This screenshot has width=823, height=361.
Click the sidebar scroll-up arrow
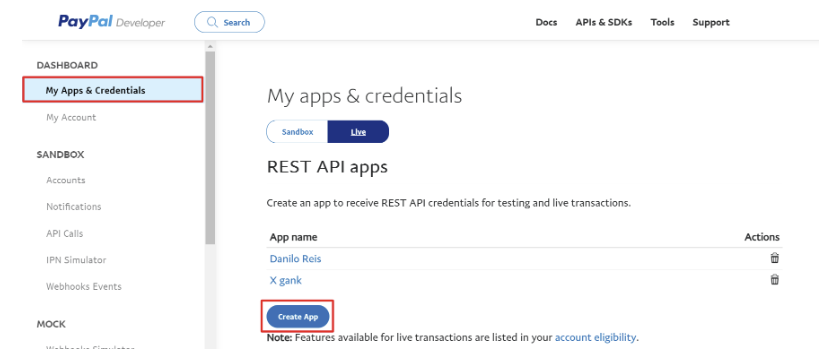click(x=210, y=46)
